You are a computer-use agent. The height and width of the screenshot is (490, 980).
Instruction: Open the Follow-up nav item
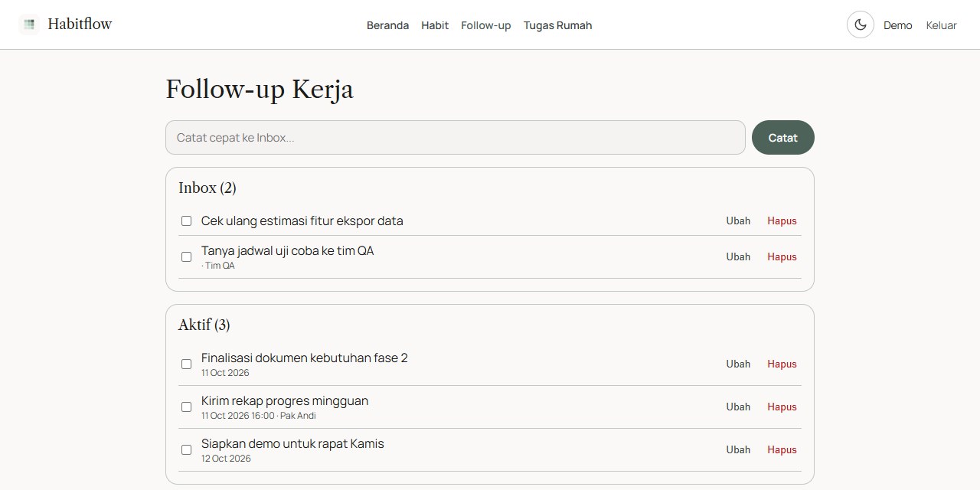click(x=485, y=25)
